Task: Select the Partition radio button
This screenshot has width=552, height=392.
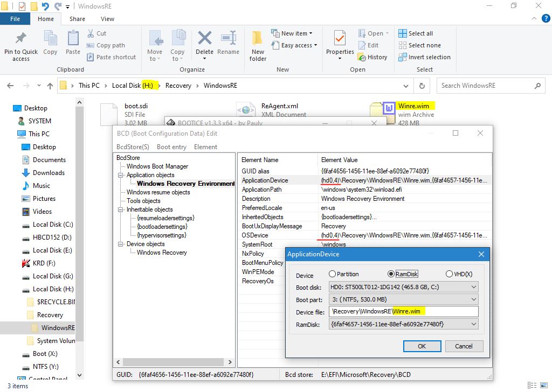Action: tap(333, 274)
